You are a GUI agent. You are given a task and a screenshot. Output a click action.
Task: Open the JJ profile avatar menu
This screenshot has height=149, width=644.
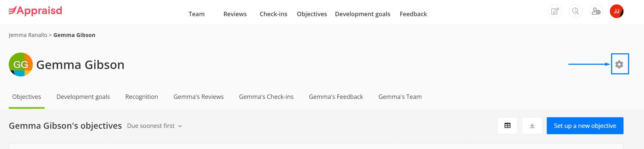(x=616, y=12)
